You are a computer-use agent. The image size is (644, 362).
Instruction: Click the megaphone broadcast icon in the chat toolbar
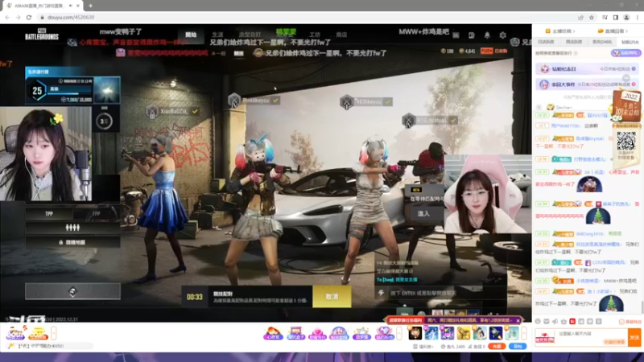[x=555, y=321]
